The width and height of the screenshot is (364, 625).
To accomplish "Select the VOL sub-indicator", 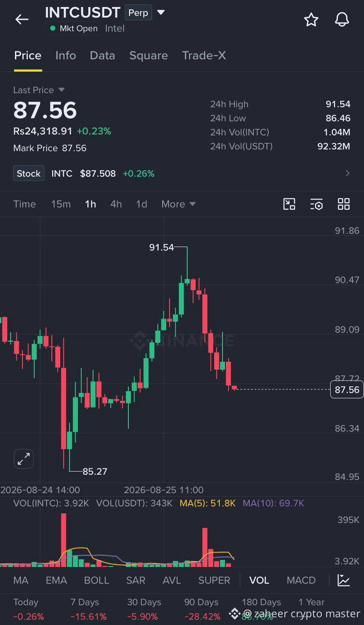I will 259,580.
